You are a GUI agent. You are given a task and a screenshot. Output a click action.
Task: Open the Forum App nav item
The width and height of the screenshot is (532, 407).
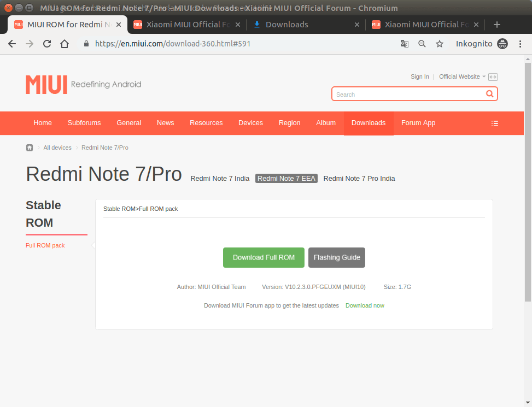[x=418, y=123]
